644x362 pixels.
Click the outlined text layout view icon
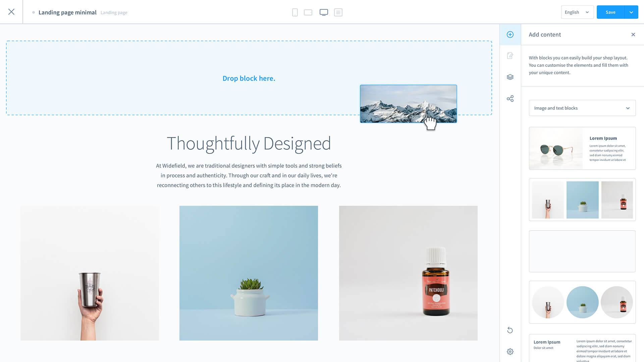pos(338,12)
